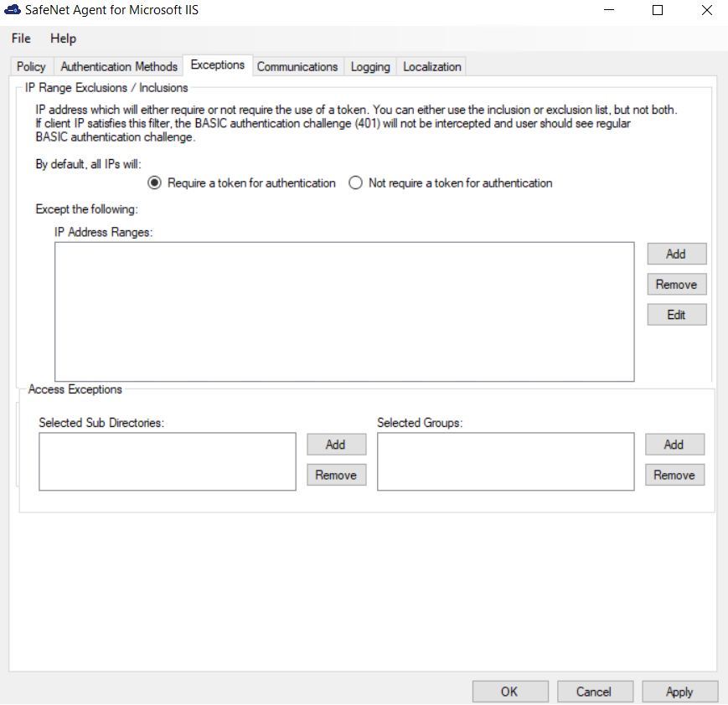Click Remove for IP Address Ranges
Image resolution: width=728 pixels, height=705 pixels.
click(x=676, y=285)
